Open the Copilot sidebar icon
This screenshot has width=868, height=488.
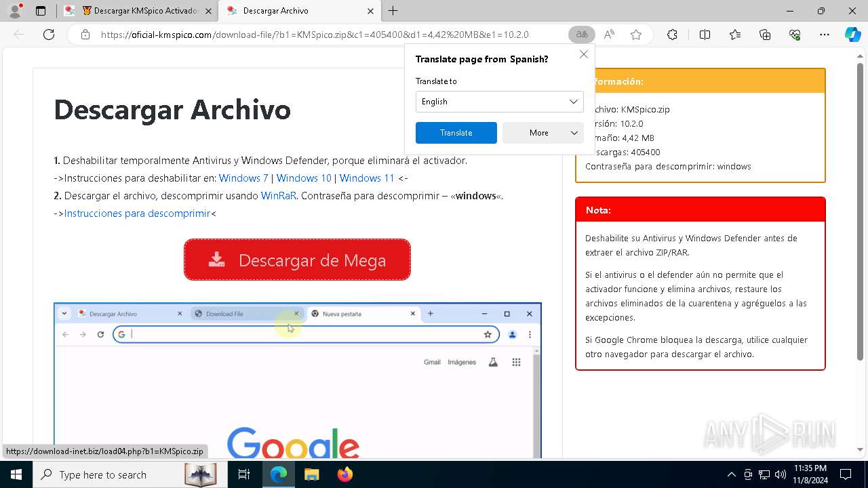pos(853,35)
